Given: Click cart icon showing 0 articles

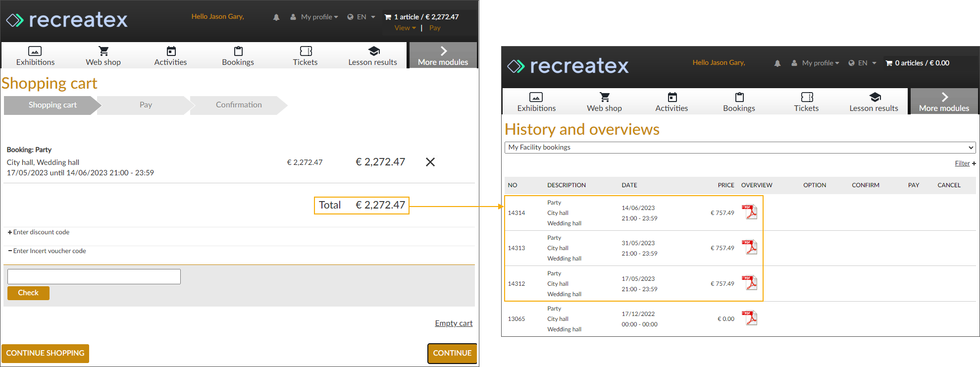Looking at the screenshot, I should click(889, 63).
